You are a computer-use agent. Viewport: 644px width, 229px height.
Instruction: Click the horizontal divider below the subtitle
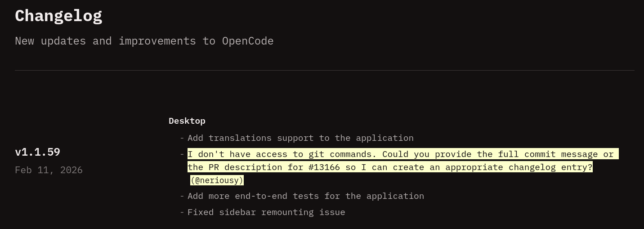coord(325,70)
